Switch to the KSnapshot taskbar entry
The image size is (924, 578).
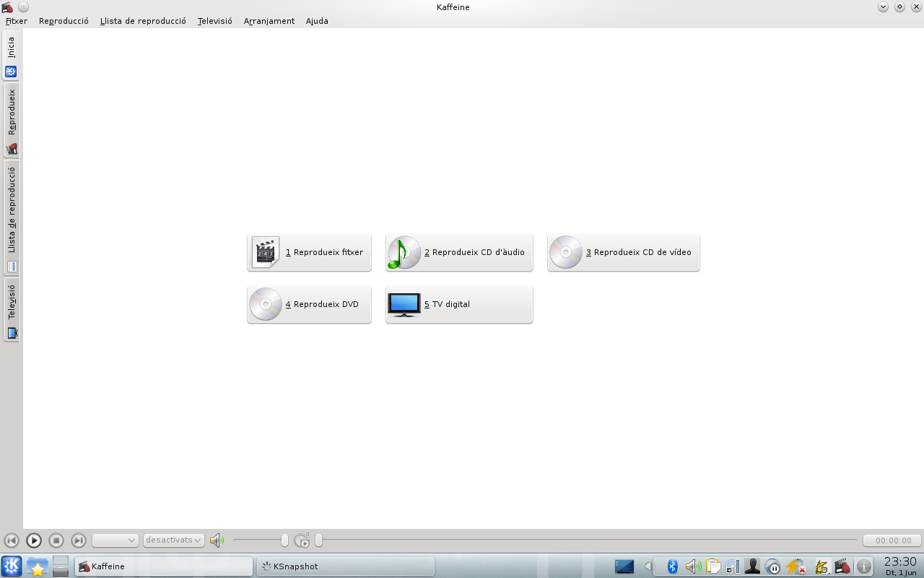click(346, 566)
